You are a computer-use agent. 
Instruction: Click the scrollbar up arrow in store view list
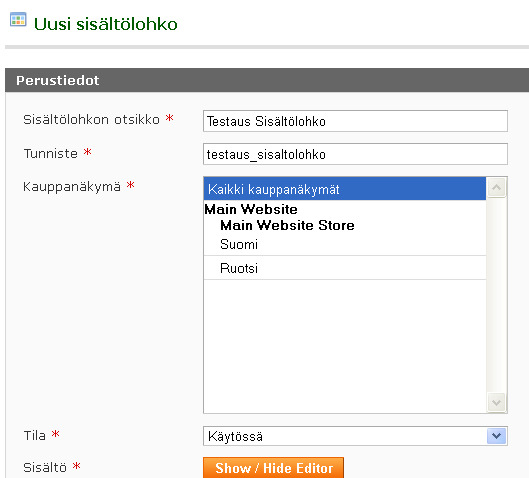[x=496, y=188]
